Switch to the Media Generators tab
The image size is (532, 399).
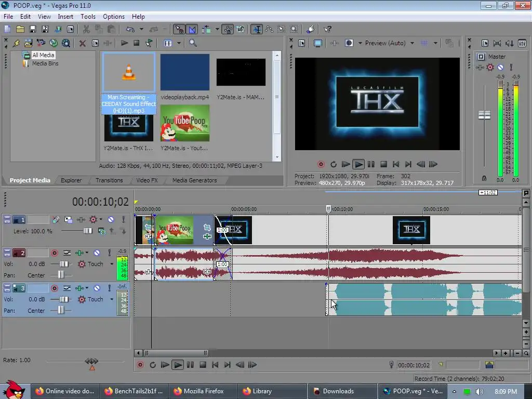pyautogui.click(x=194, y=180)
